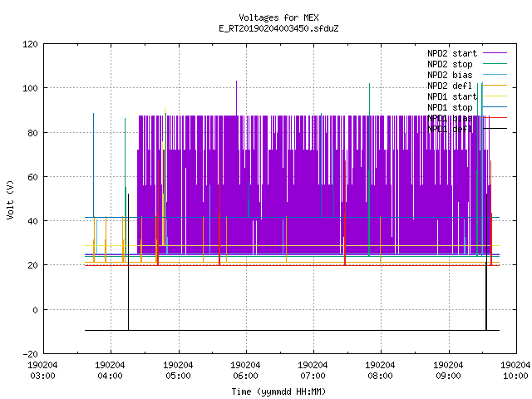The height and width of the screenshot is (399, 532).
Task: Click the tall purple spike near 06:00
Action: click(236, 98)
